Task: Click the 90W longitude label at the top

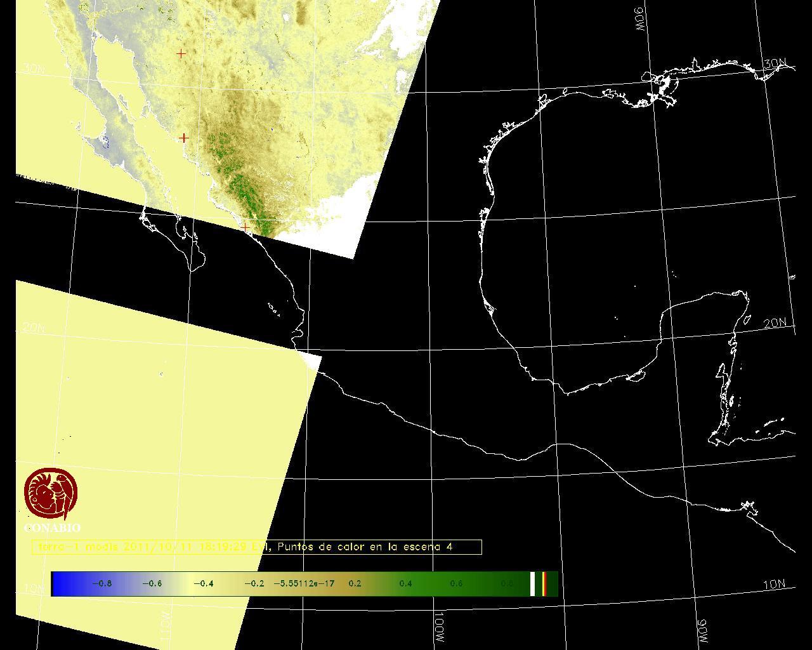Action: (639, 19)
